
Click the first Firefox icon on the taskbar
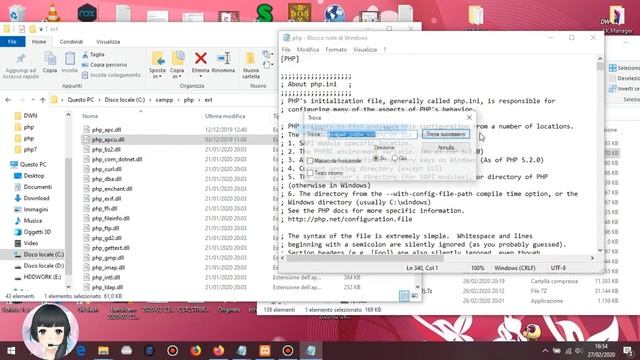coord(196,351)
